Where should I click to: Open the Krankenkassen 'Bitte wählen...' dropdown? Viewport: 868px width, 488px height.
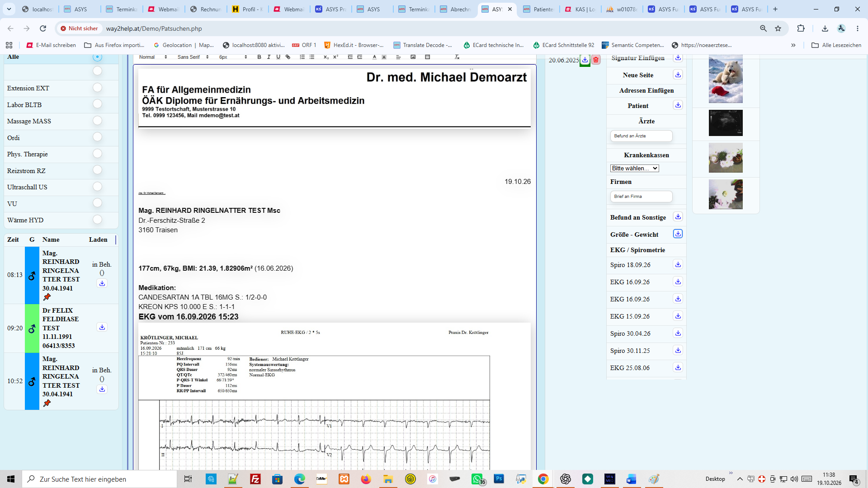click(x=634, y=168)
